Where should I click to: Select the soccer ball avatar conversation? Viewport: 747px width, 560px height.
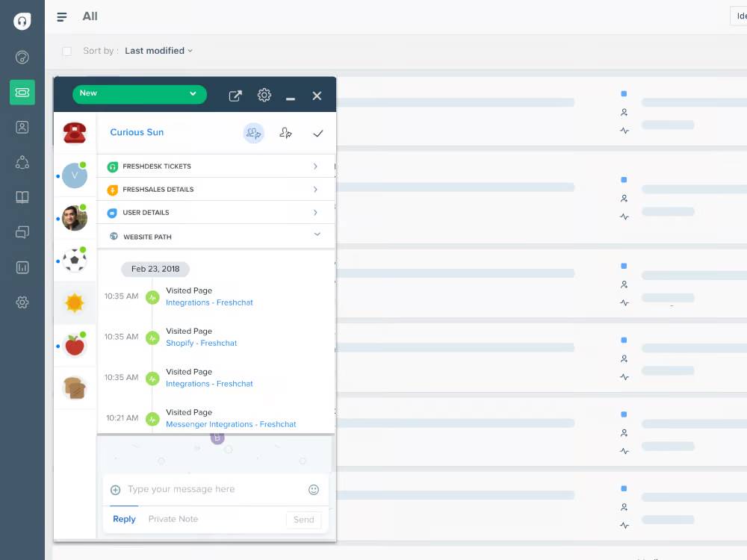tap(75, 260)
